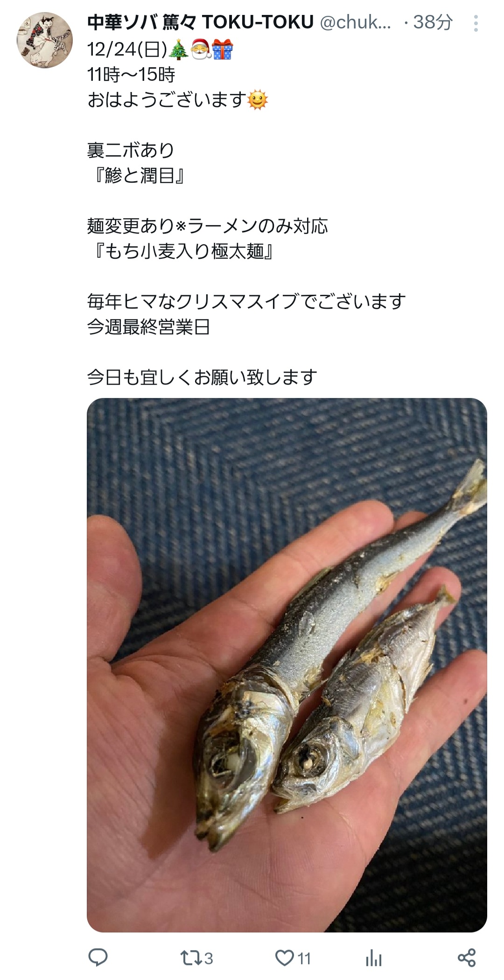This screenshot has height=980, width=504.
Task: Tap the text 今週最終営業日
Action: tap(148, 327)
